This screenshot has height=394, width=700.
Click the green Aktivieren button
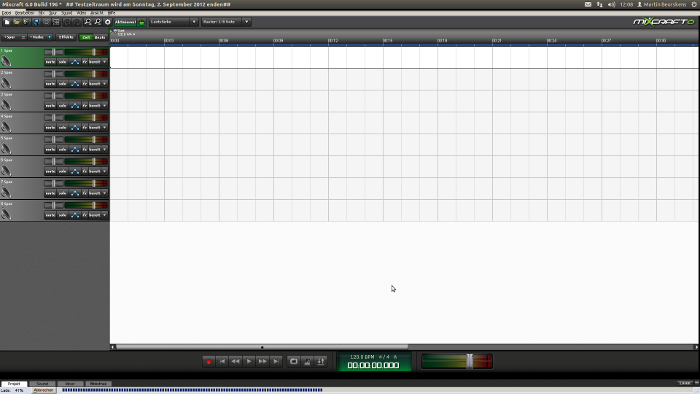click(x=125, y=22)
